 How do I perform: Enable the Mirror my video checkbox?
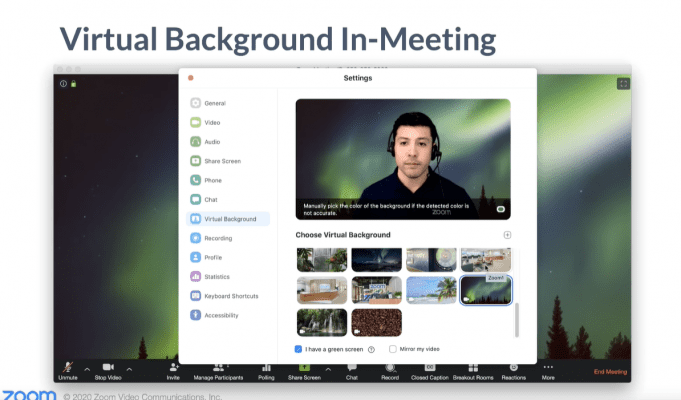393,349
